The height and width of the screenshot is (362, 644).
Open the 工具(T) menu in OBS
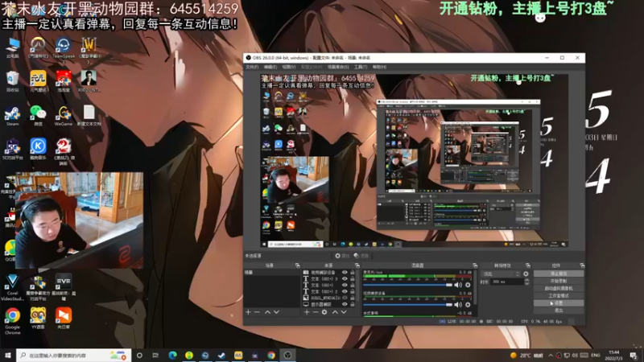361,67
